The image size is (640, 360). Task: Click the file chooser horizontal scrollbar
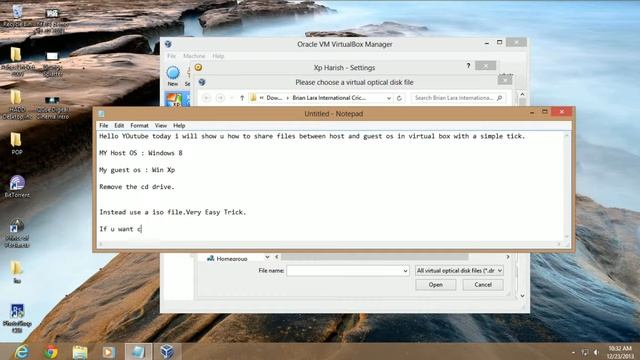pos(375,257)
